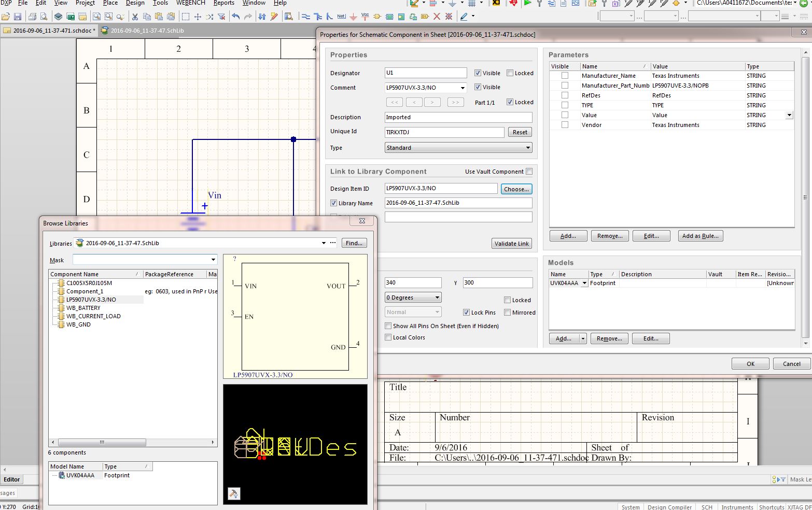This screenshot has height=510, width=812.
Task: Toggle Visible for the Designator U1
Action: (478, 73)
